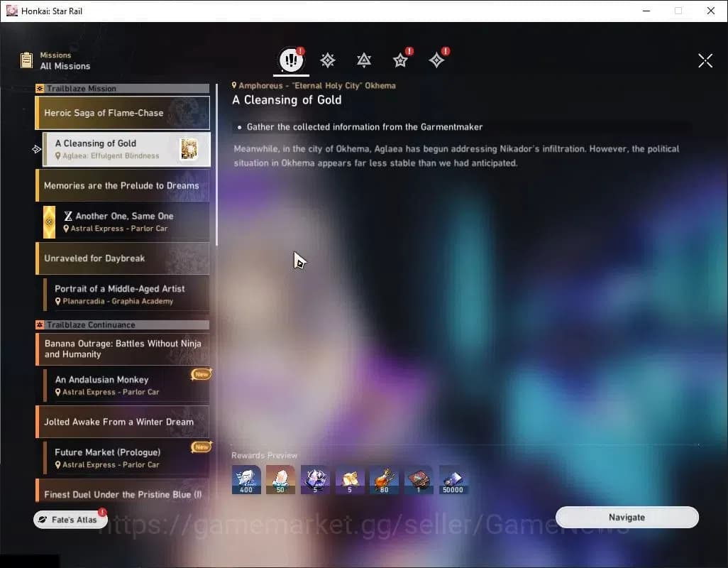Close the Missions panel with X icon

pos(705,60)
